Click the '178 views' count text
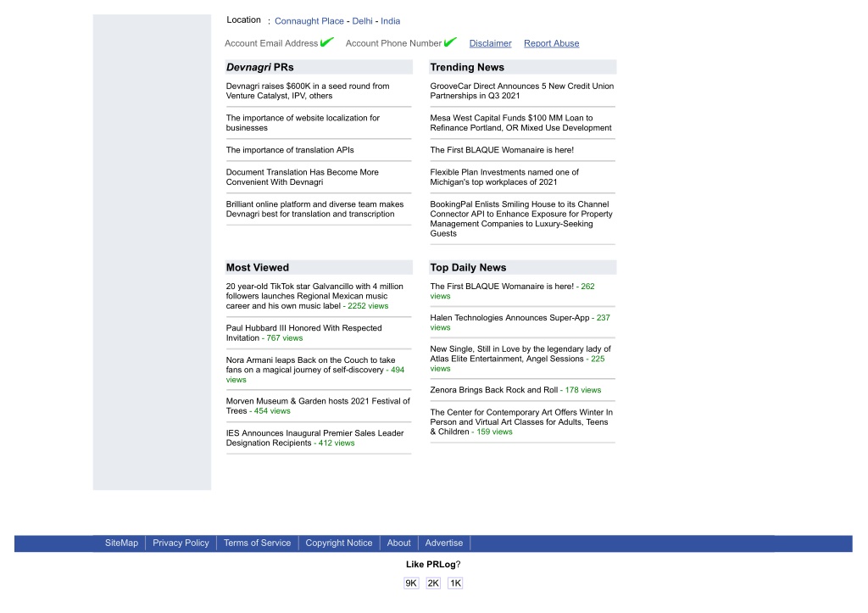This screenshot has height=613, width=868. click(x=583, y=390)
